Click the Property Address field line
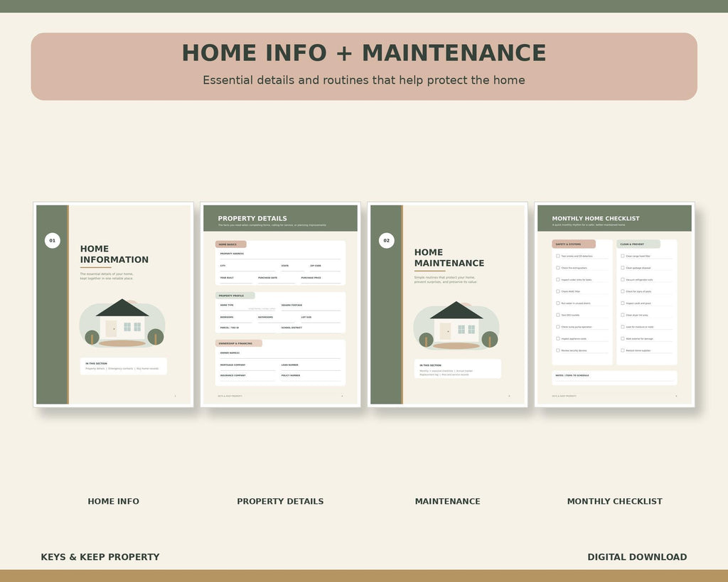Screen dimensions: 728x582 pos(280,256)
